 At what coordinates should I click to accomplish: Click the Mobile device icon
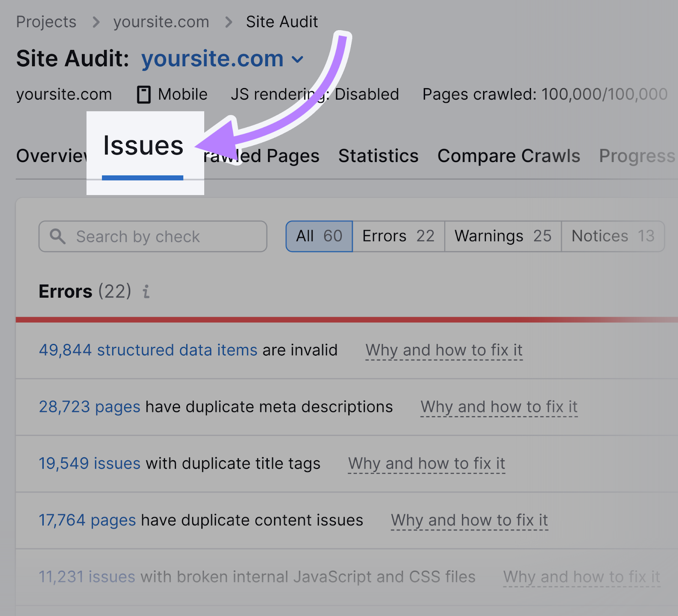pyautogui.click(x=144, y=95)
